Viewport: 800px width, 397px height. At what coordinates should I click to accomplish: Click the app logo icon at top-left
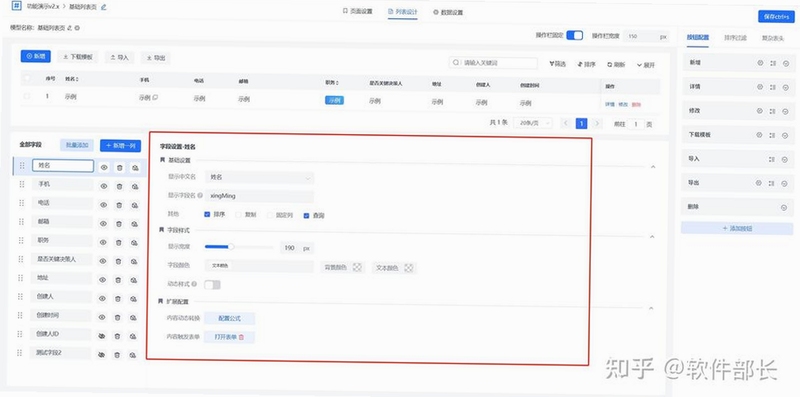[x=16, y=6]
